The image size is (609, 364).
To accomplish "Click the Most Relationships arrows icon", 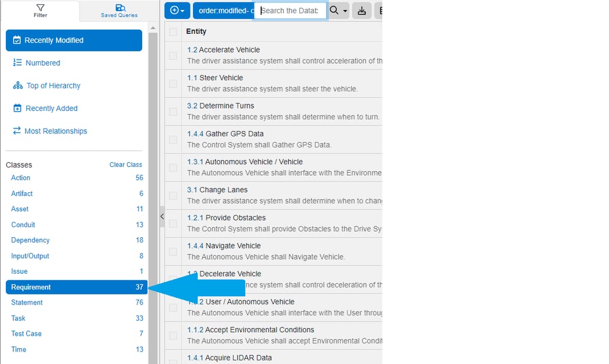I will 17,131.
